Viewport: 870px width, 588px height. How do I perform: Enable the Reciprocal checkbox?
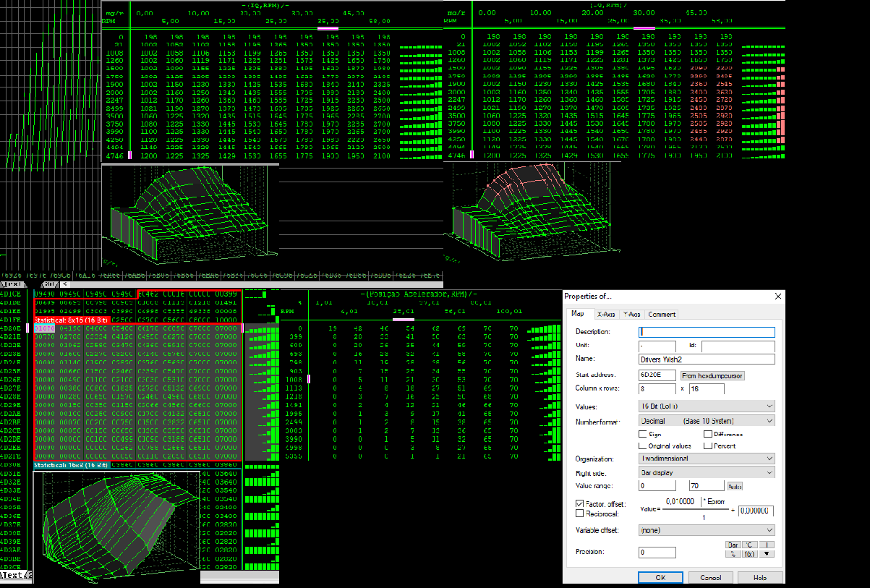(579, 514)
